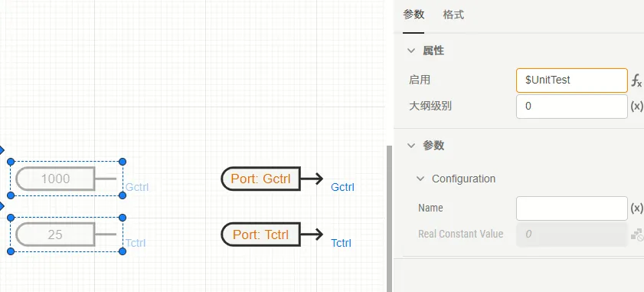This screenshot has height=292, width=644.
Task: Click the Real Constant Value field
Action: pyautogui.click(x=572, y=234)
